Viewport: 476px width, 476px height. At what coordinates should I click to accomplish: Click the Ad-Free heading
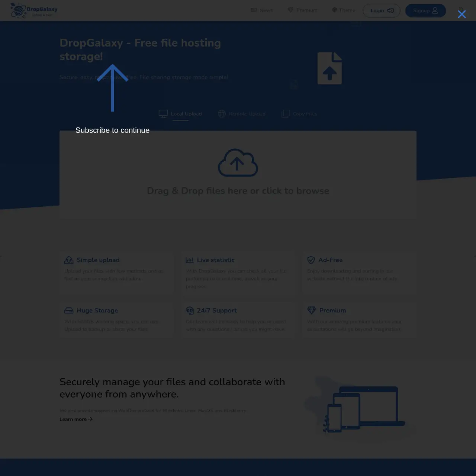[x=331, y=260]
